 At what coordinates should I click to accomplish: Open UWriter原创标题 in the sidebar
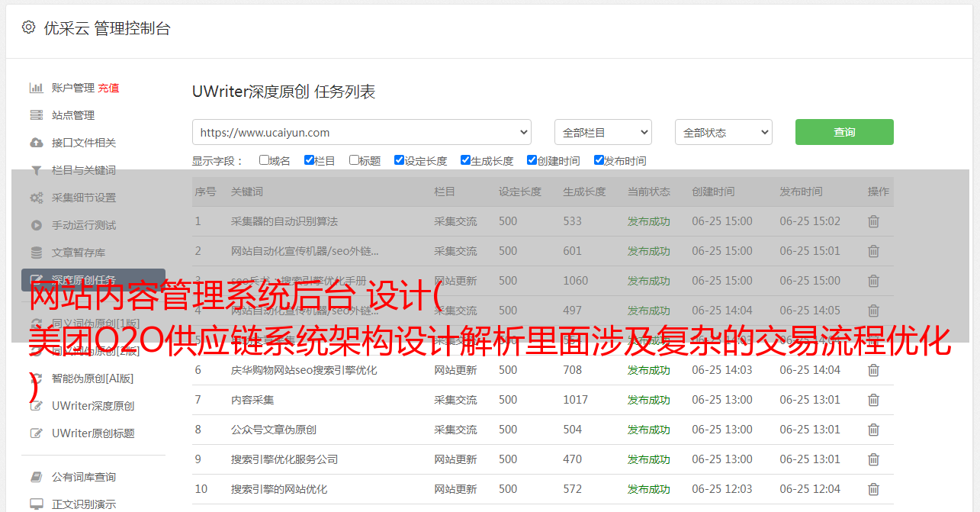coord(93,433)
